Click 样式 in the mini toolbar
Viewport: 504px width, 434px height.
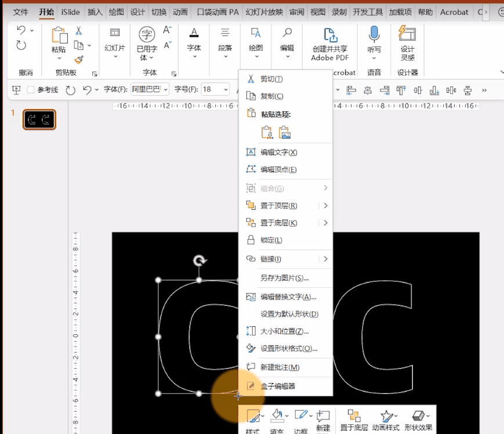[x=253, y=421]
